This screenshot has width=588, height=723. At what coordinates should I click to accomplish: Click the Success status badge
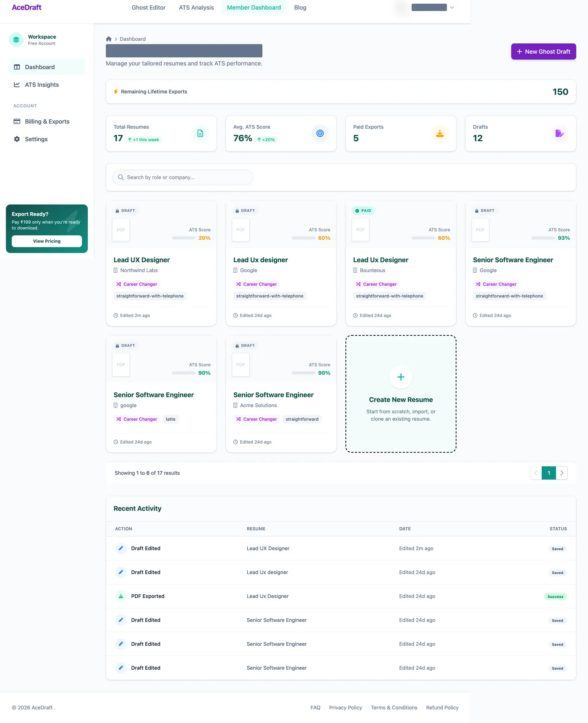(x=555, y=596)
